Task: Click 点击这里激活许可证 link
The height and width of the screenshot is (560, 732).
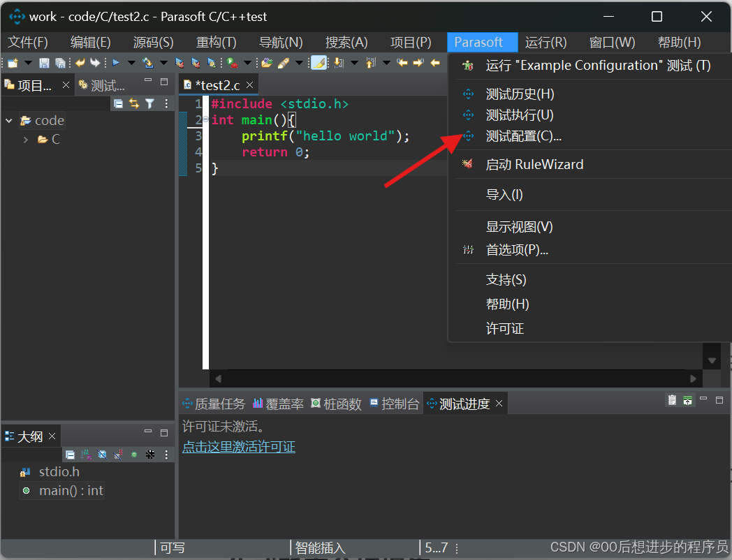Action: pyautogui.click(x=239, y=447)
